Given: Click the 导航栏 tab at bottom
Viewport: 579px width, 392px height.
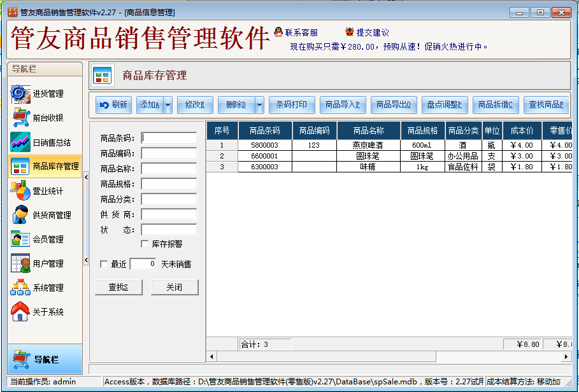Looking at the screenshot, I should pos(45,360).
